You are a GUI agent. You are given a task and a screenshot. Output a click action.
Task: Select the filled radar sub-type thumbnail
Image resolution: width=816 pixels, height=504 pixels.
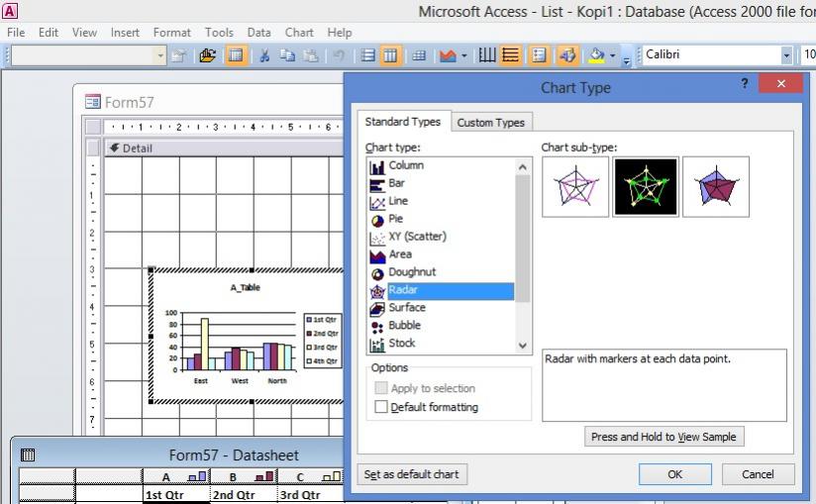point(716,187)
